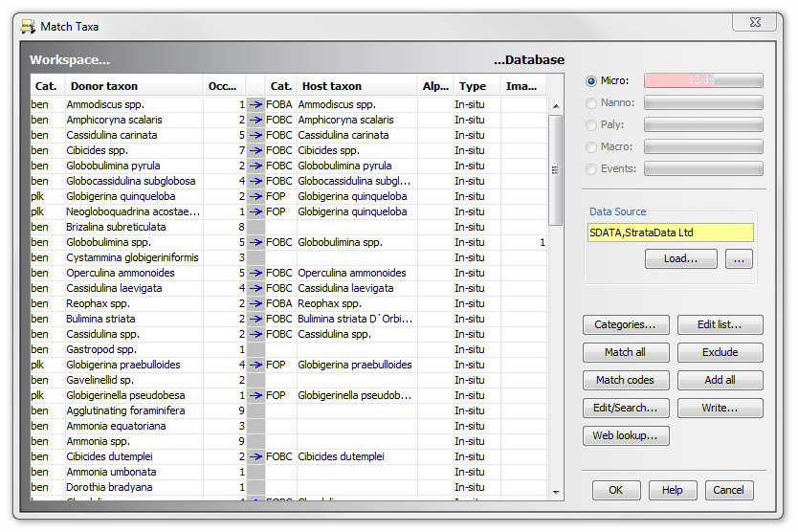This screenshot has height=532, width=798.
Task: Click the Ima... column header
Action: pos(522,86)
